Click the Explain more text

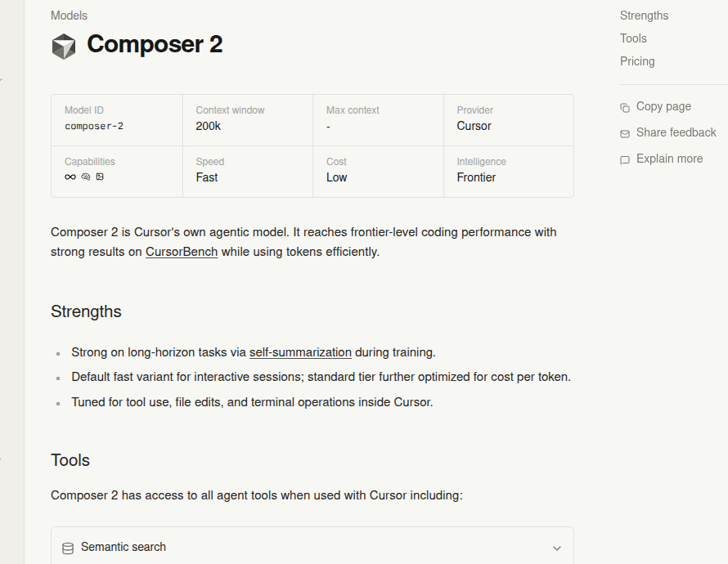[x=669, y=159]
